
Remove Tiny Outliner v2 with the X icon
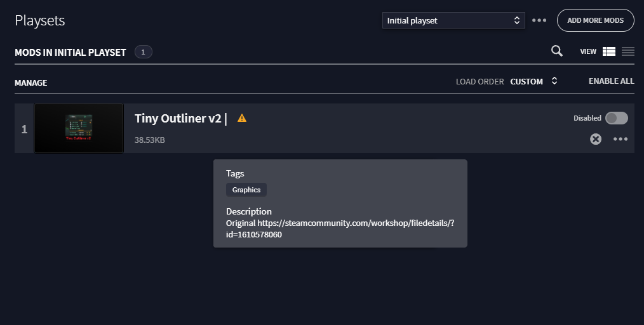pos(596,139)
